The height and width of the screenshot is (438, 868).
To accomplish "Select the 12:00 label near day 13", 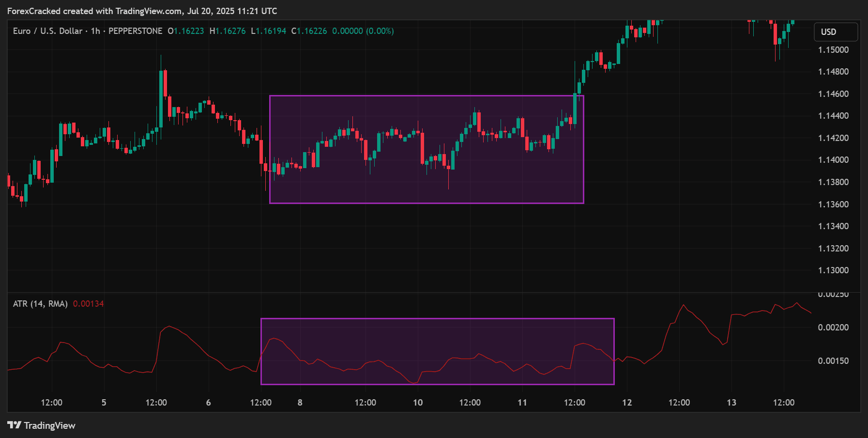I will click(x=784, y=402).
